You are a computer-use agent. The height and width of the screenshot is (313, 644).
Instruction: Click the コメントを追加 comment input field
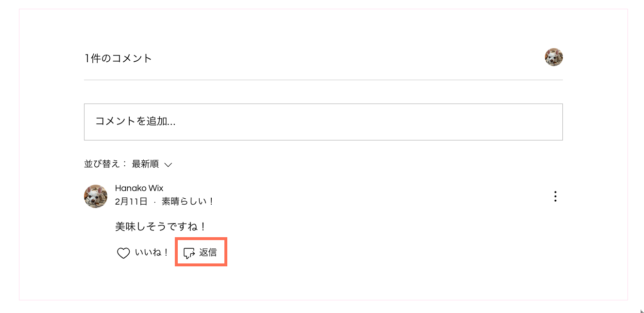(323, 122)
